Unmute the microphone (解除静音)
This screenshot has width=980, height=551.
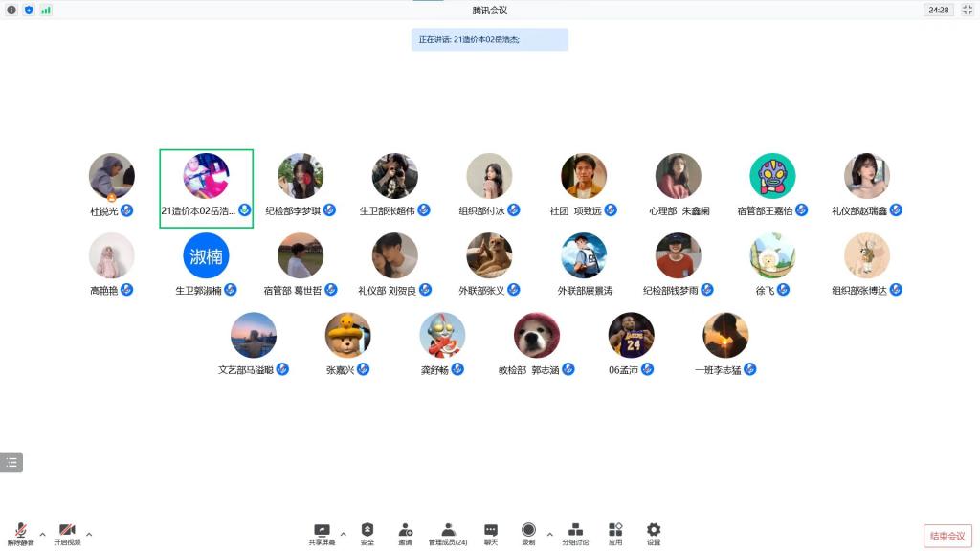point(20,533)
